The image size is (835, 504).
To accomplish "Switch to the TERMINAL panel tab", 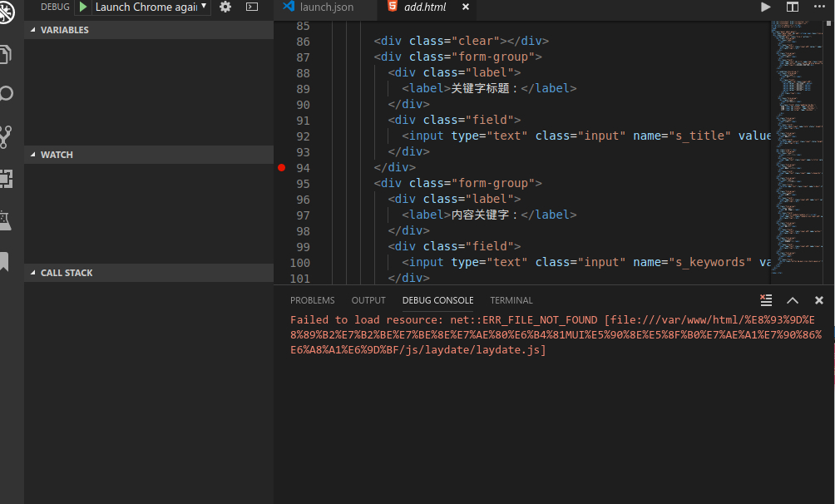I will coord(511,300).
